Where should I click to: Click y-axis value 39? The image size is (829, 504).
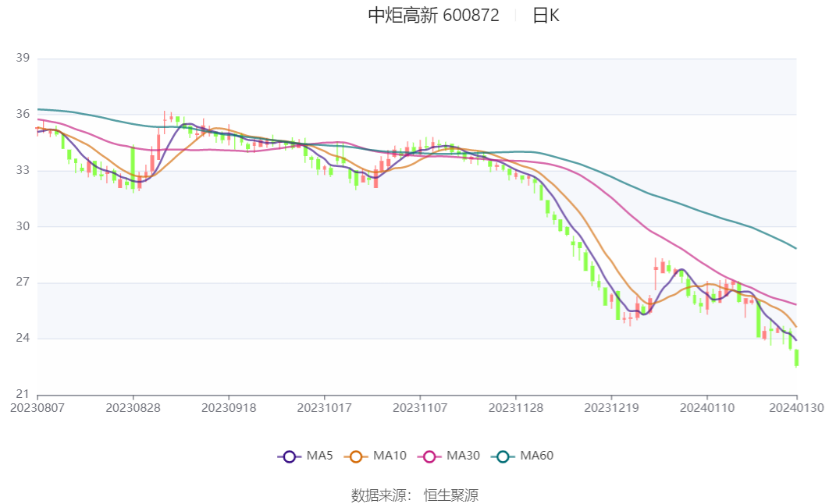point(23,58)
